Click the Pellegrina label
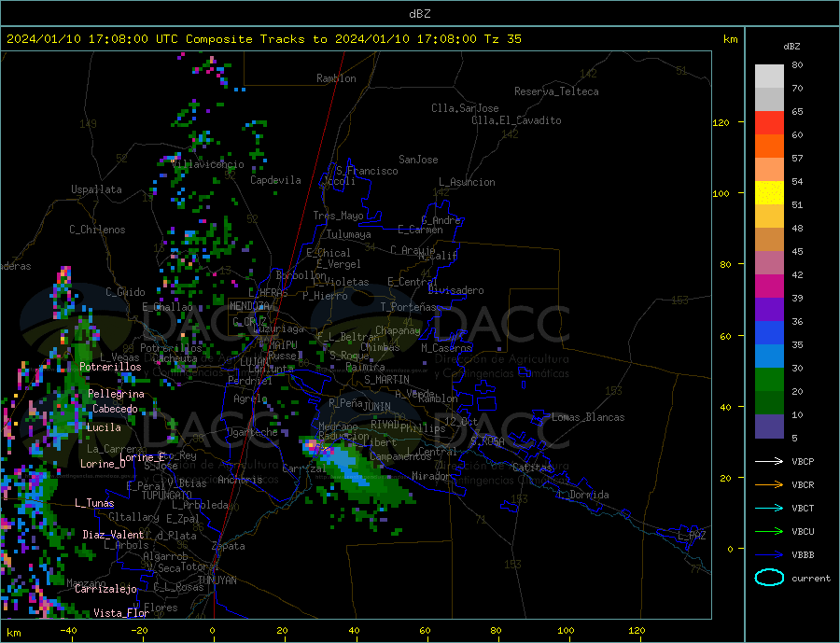Viewport: 840px width, 643px height. click(x=116, y=394)
